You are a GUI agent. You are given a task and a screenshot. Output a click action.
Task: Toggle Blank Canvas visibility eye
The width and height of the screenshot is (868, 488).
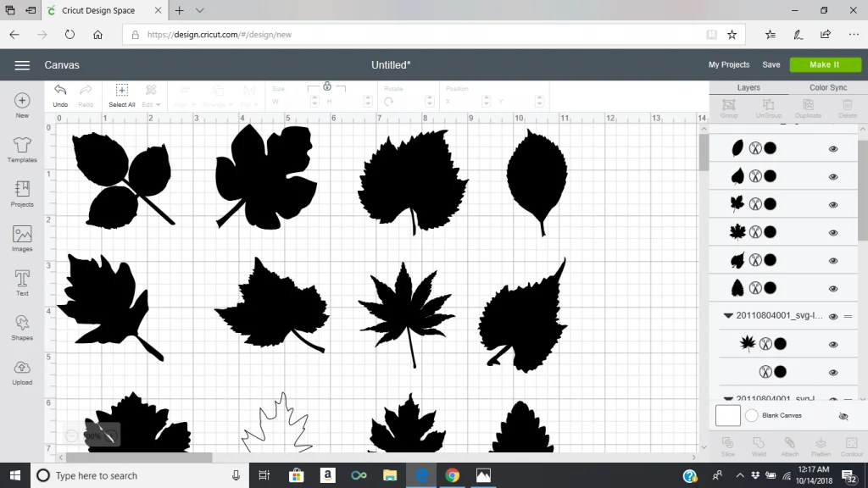(x=843, y=416)
